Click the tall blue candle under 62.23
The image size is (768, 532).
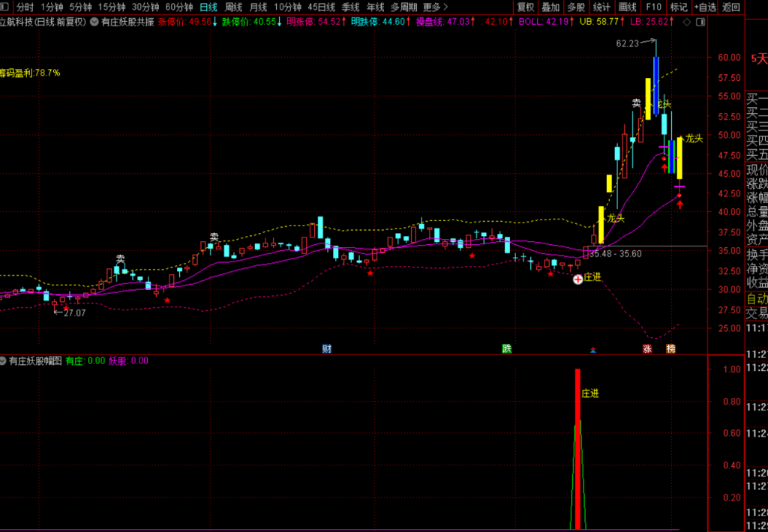point(655,85)
